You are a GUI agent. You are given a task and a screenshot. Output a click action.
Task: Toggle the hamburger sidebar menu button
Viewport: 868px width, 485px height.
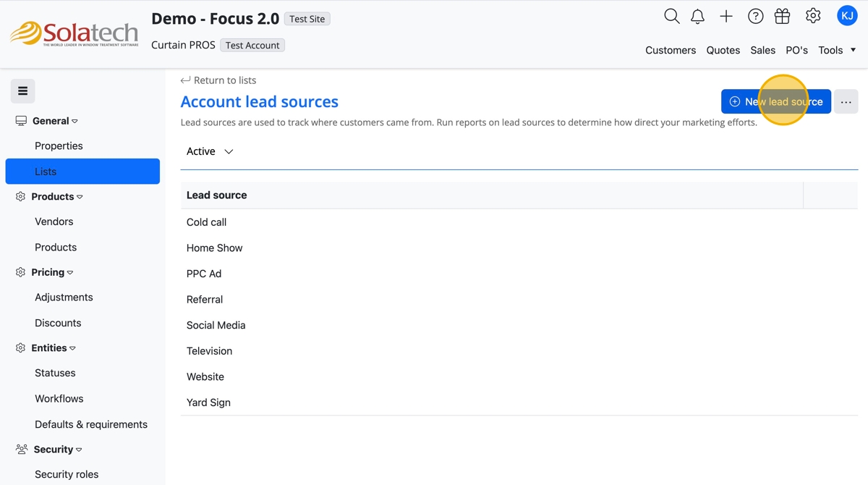(23, 91)
